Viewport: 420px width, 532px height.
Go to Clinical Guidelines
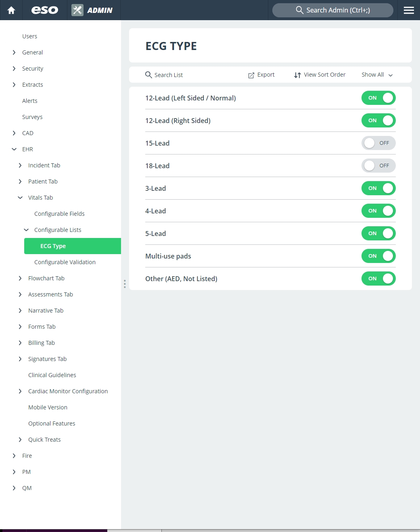52,375
